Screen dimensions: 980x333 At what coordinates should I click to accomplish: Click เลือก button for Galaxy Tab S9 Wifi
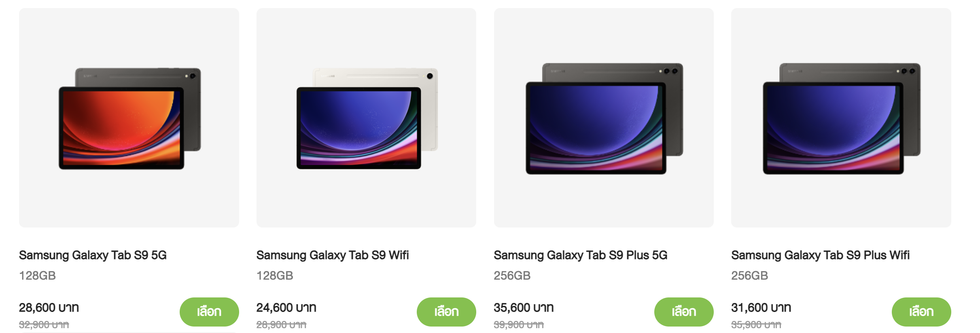[x=446, y=312]
